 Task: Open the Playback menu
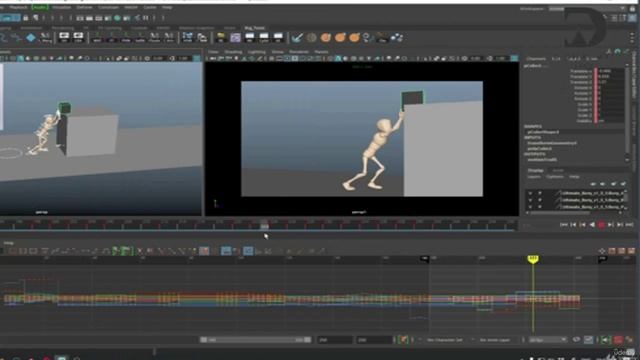point(18,7)
